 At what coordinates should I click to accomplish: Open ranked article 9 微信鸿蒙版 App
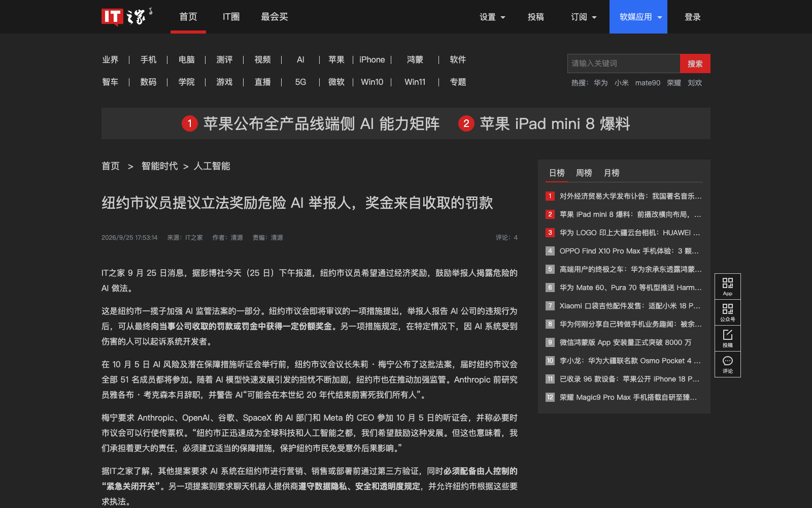tap(625, 342)
